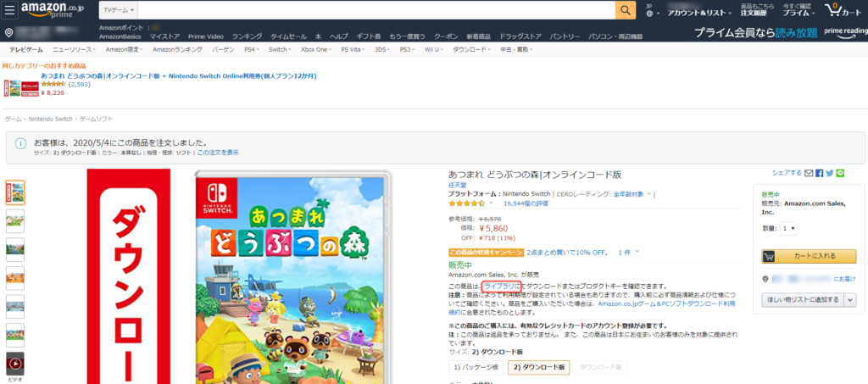Image resolution: width=868 pixels, height=384 pixels.
Task: Share on LINE icon
Action: pyautogui.click(x=840, y=173)
